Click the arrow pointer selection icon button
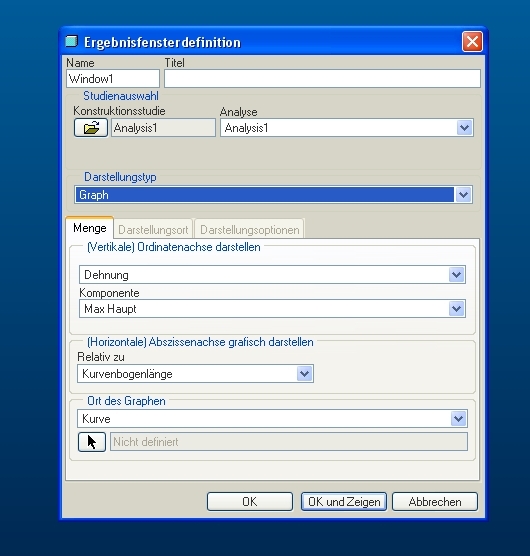Image resolution: width=530 pixels, height=556 pixels. [92, 442]
